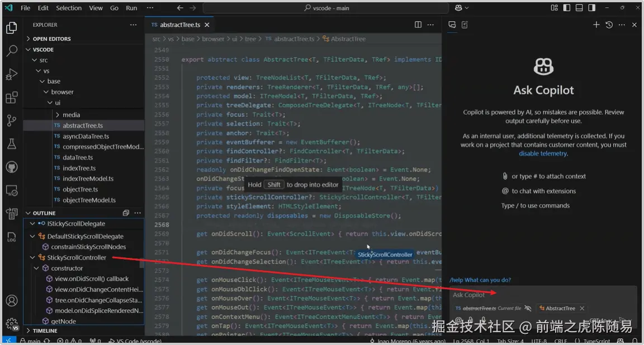Open the Search view in activity bar
The image size is (644, 345).
[x=12, y=51]
